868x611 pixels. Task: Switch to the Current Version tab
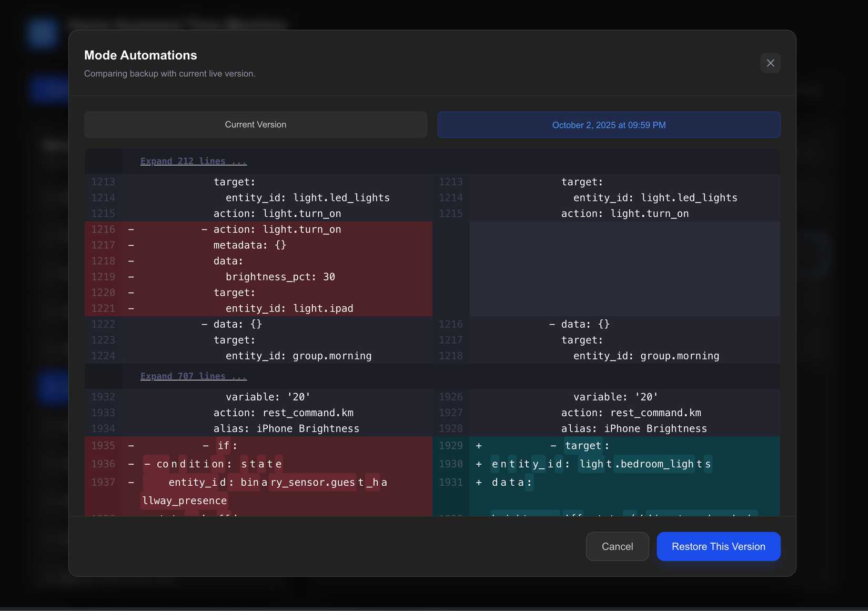pyautogui.click(x=256, y=125)
